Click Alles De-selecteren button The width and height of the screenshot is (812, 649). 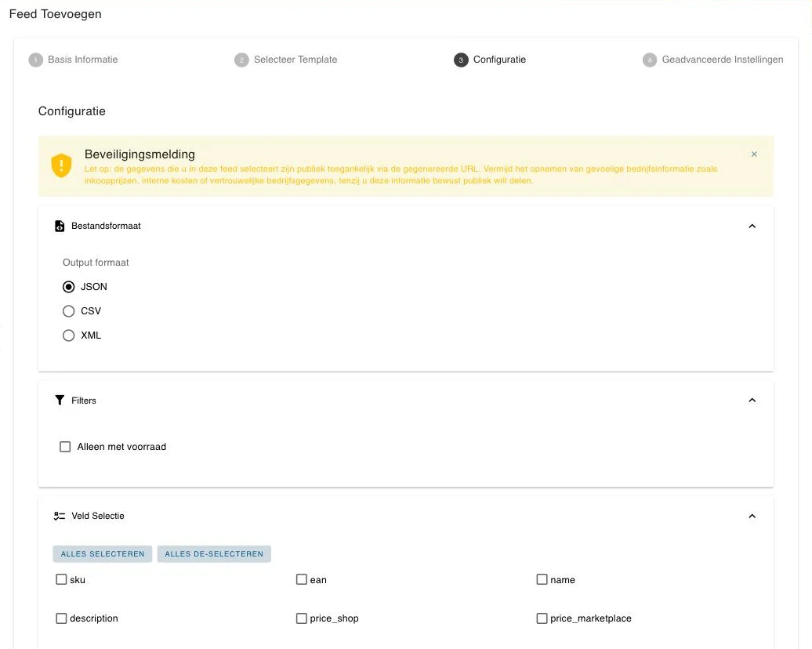pyautogui.click(x=214, y=553)
